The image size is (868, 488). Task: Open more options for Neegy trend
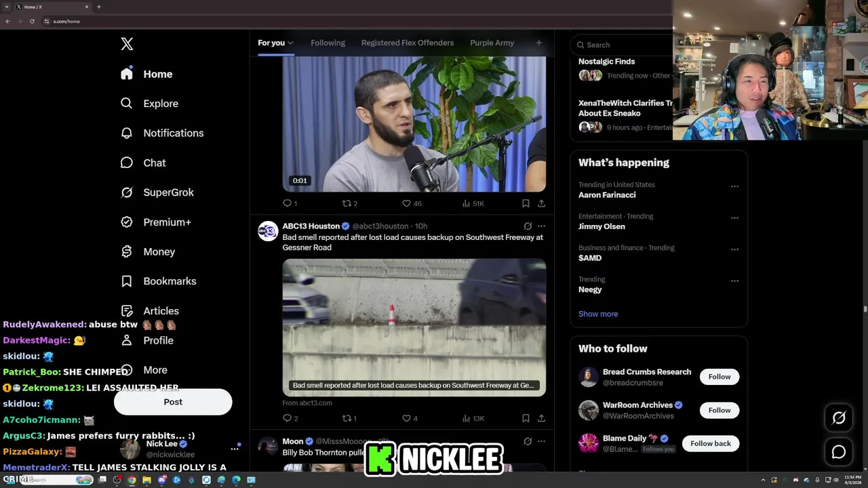pos(734,281)
